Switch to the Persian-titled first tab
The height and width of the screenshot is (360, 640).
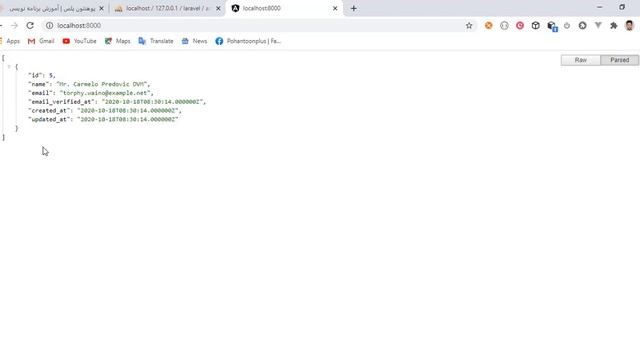[x=53, y=8]
